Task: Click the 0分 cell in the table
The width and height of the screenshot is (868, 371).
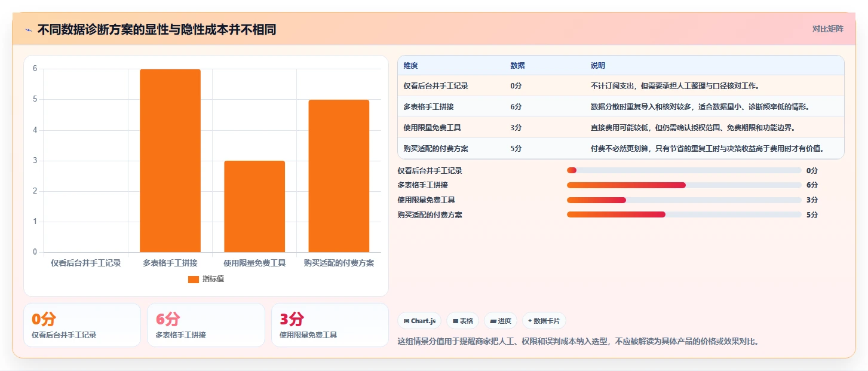Action: click(x=516, y=86)
